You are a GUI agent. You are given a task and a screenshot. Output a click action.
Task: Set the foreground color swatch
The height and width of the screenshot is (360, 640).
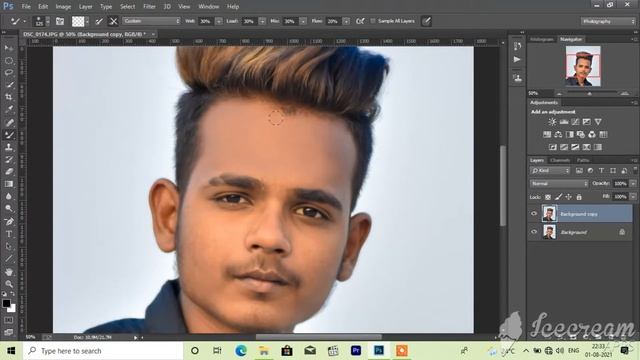(6, 303)
